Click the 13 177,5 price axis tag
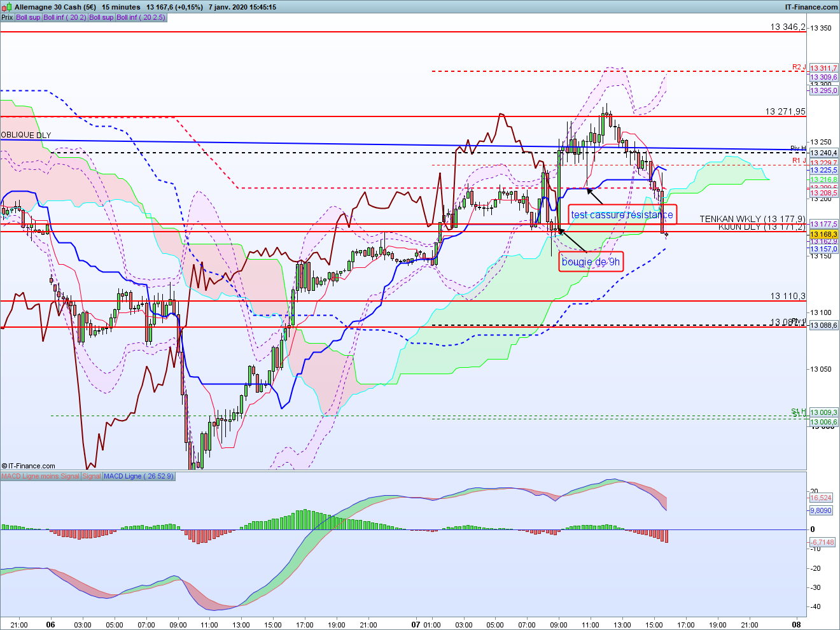 (823, 224)
